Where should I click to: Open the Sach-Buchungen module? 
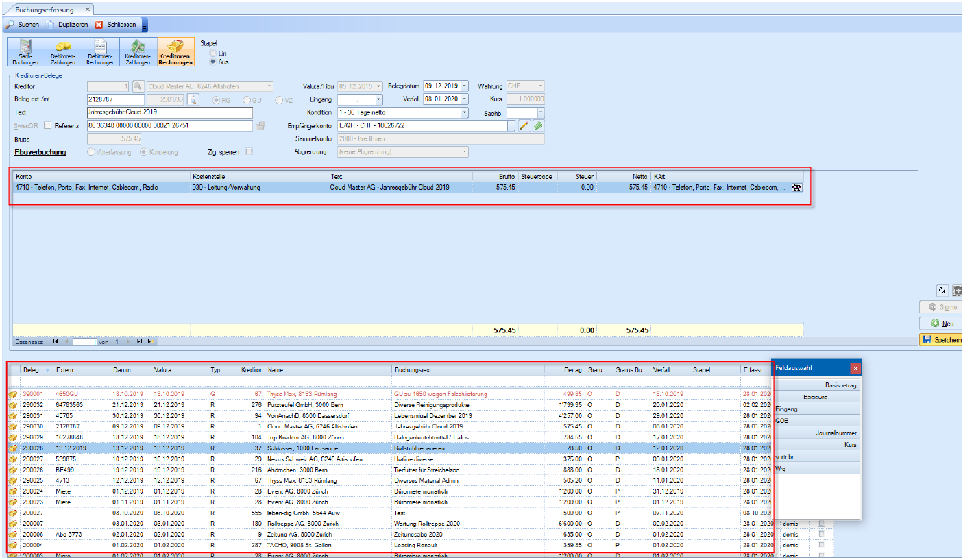tap(26, 52)
